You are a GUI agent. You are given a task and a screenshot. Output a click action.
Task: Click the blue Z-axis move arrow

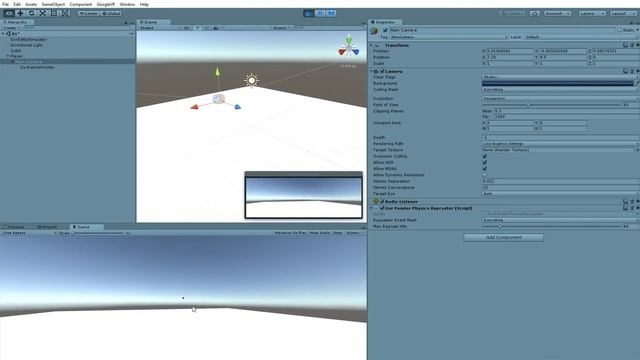[x=237, y=107]
